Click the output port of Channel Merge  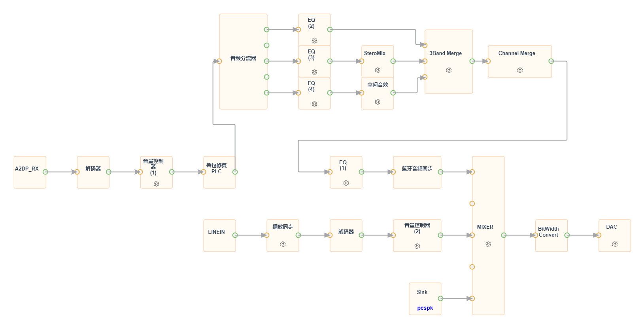(551, 61)
